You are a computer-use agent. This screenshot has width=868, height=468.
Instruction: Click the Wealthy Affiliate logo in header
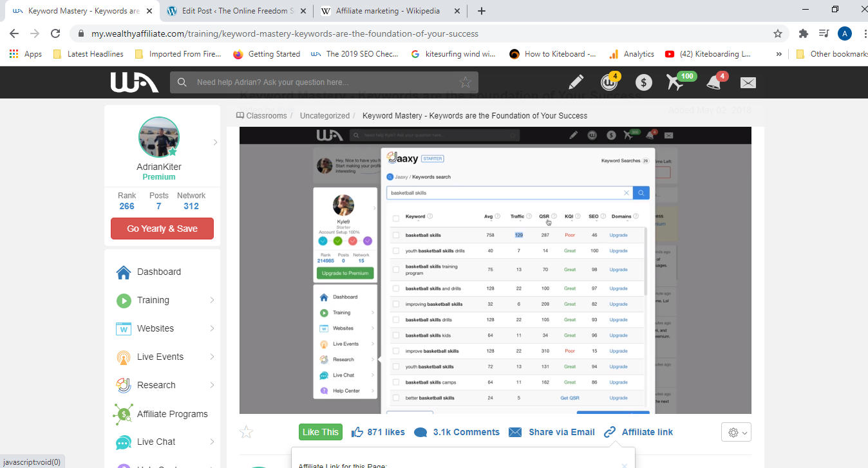(134, 82)
